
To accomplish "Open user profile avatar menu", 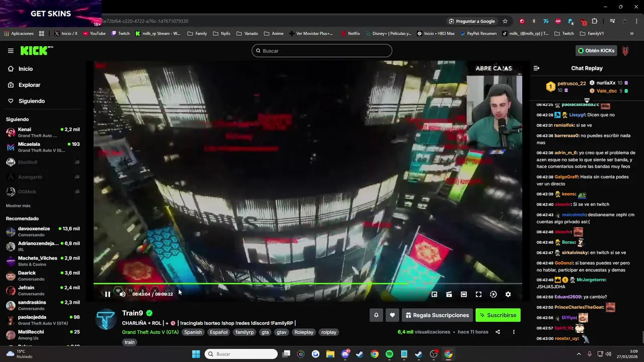I will pos(625,50).
